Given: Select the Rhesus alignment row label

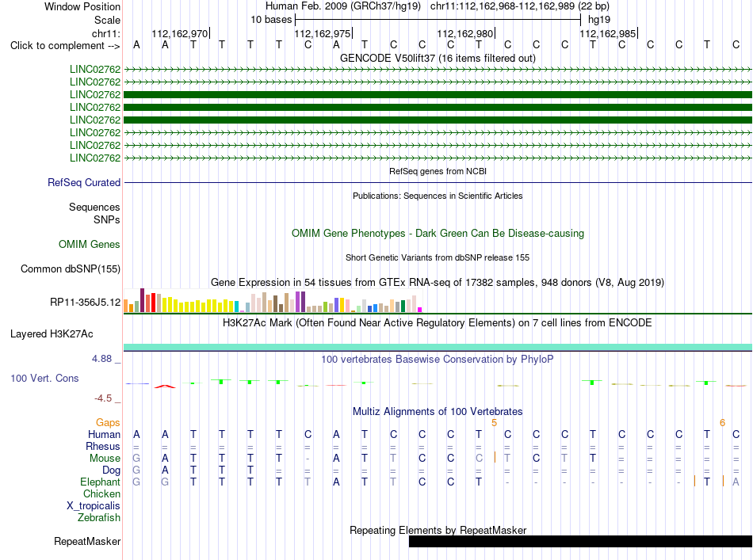Looking at the screenshot, I should pyautogui.click(x=103, y=446).
